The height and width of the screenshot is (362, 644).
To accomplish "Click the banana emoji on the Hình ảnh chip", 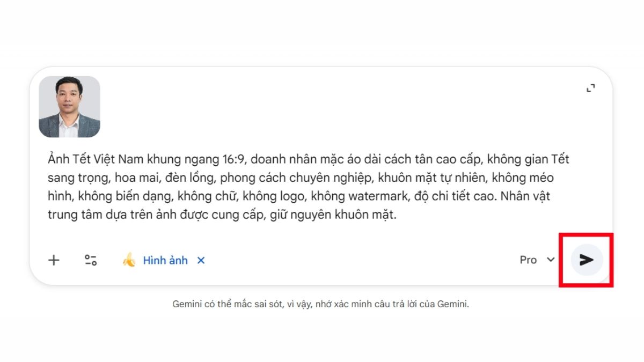I will [x=130, y=260].
